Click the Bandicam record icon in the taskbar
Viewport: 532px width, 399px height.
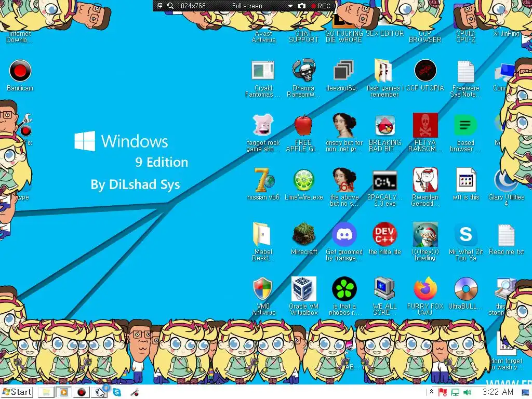click(x=82, y=392)
